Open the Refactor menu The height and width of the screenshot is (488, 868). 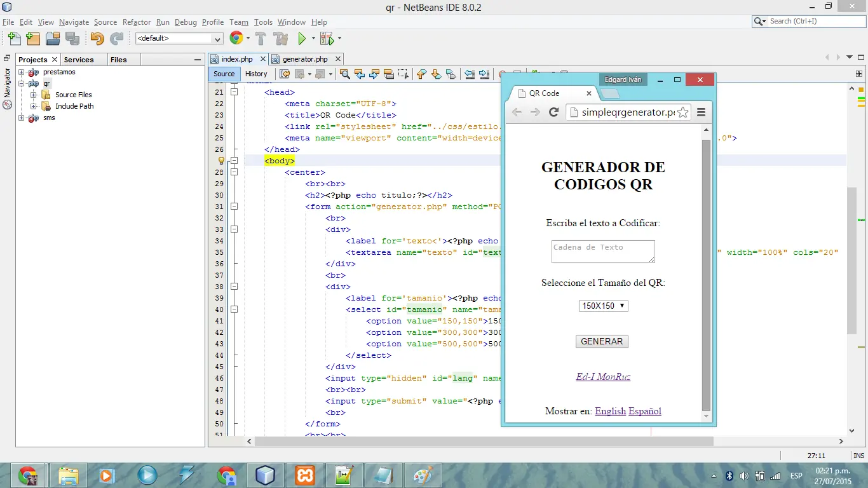(x=137, y=22)
